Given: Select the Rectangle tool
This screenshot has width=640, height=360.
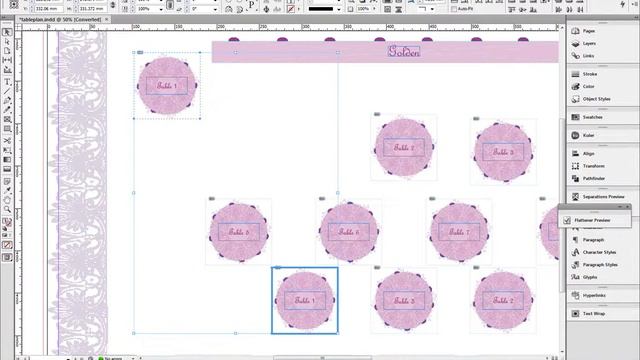Looking at the screenshot, I should click(x=7, y=129).
